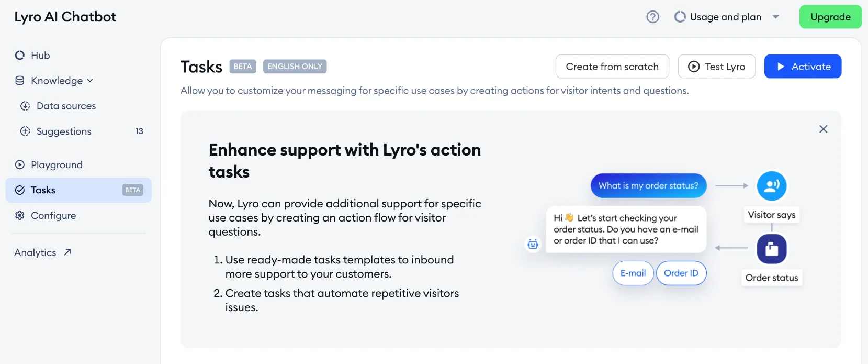Click the Order ID quick reply chip
Image resolution: width=868 pixels, height=364 pixels.
tap(681, 273)
